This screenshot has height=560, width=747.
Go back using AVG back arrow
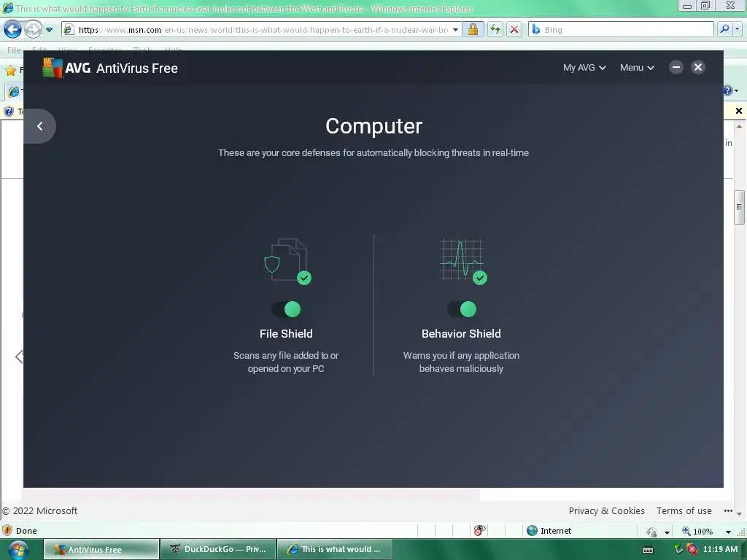pyautogui.click(x=39, y=126)
